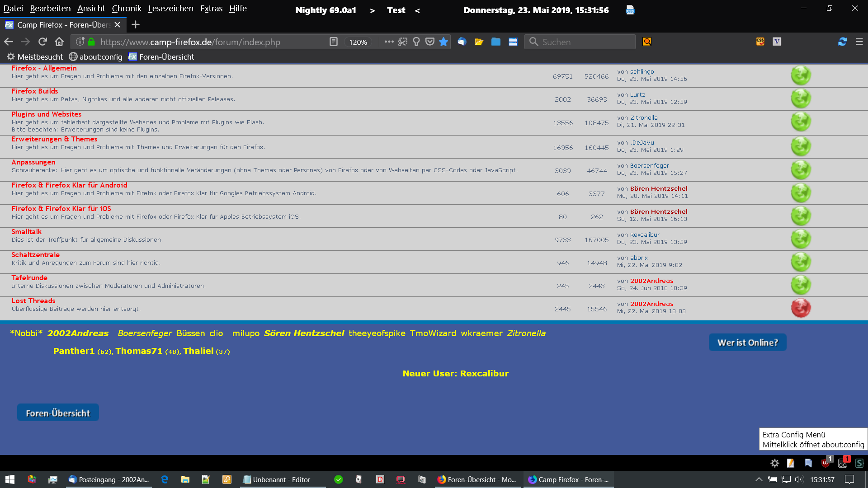
Task: Open the Firefox hamburger menu
Action: [x=859, y=42]
